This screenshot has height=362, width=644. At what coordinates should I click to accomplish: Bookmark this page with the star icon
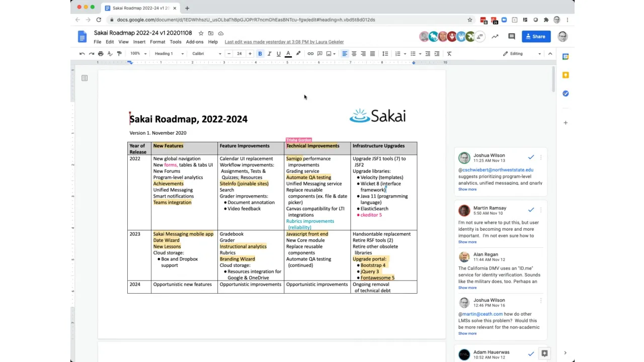[x=470, y=20]
